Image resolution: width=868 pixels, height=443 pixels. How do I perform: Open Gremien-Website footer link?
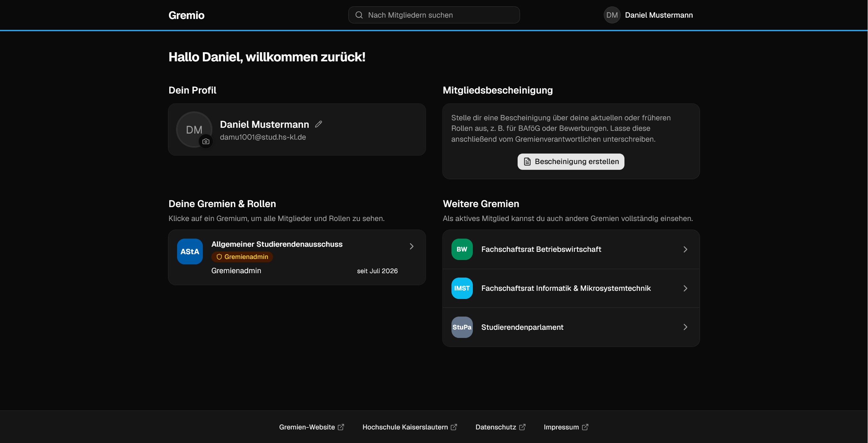point(311,427)
